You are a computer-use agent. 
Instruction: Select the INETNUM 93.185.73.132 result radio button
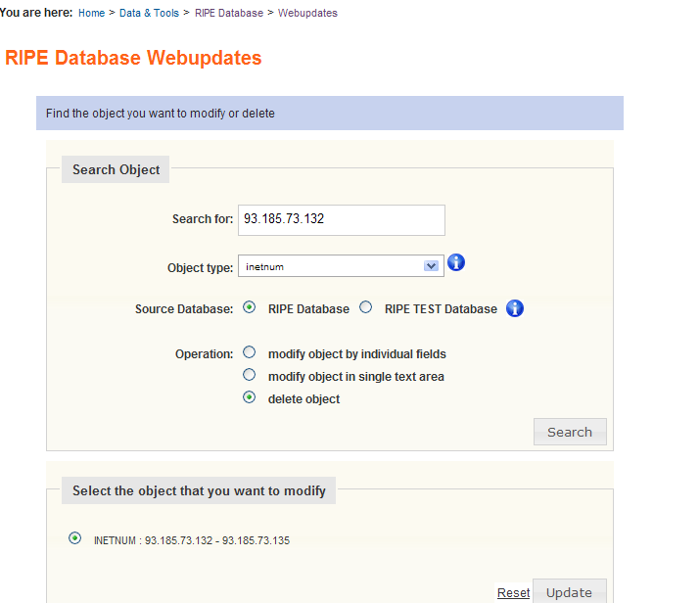click(x=75, y=538)
